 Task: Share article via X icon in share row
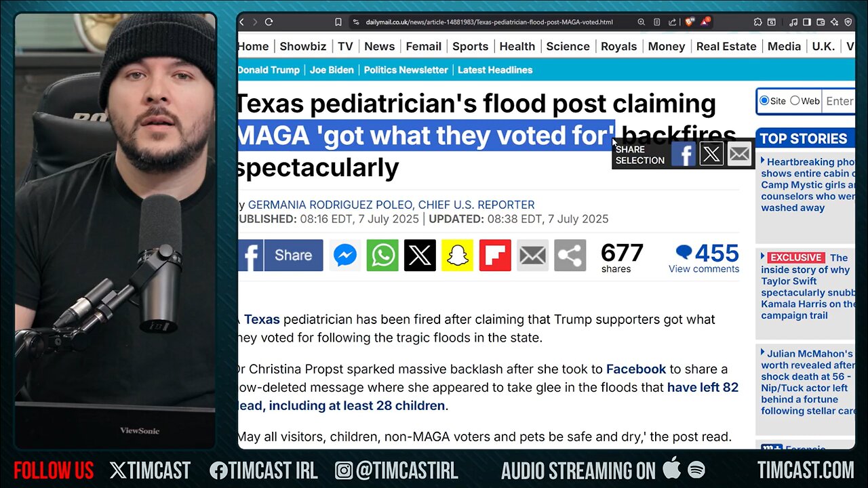pyautogui.click(x=420, y=256)
